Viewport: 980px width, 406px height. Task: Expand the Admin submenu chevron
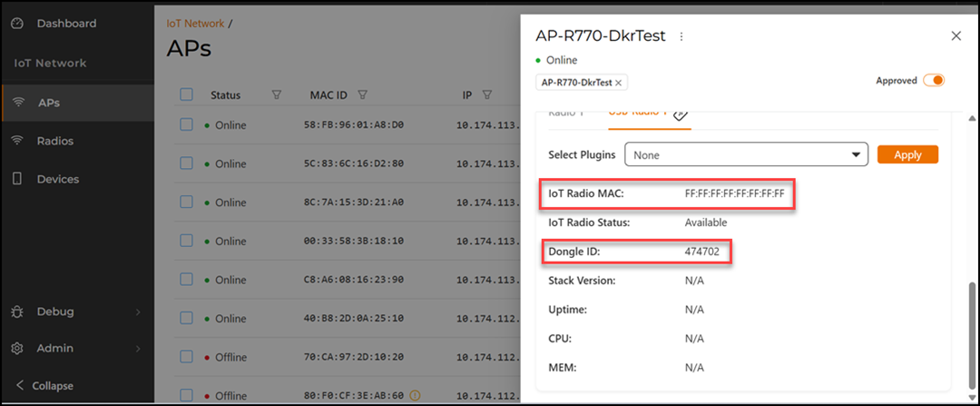click(x=138, y=349)
